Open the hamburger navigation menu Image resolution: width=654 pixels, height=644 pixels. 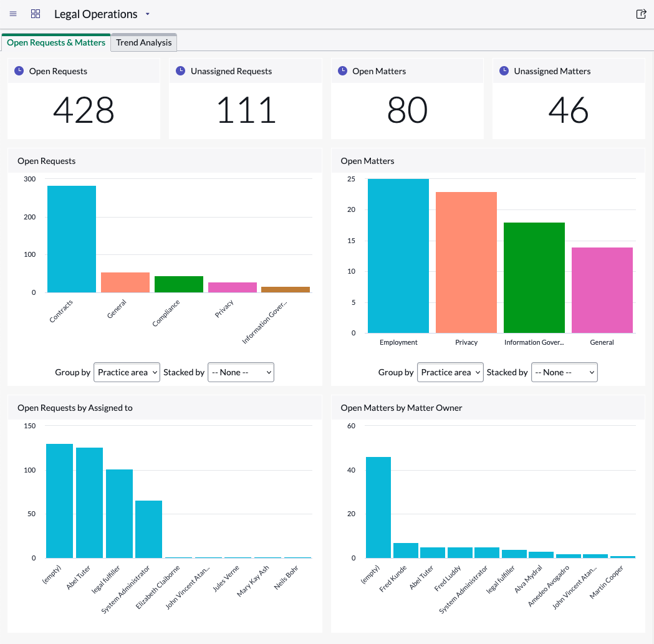[13, 14]
